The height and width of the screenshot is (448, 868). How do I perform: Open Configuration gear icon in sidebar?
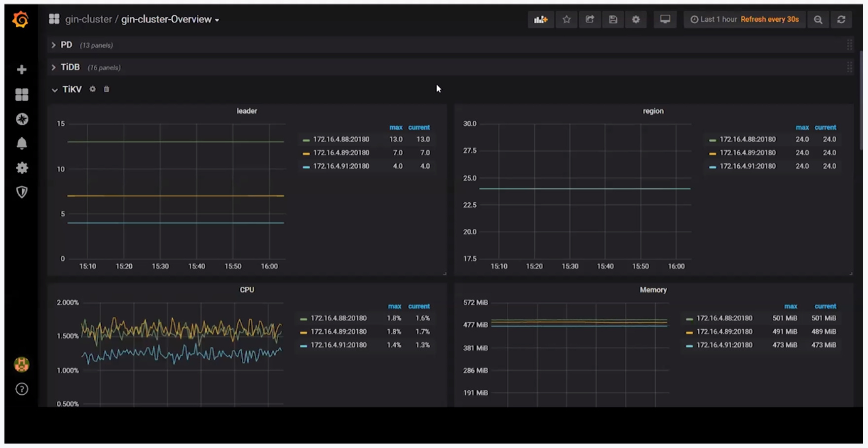tap(22, 168)
